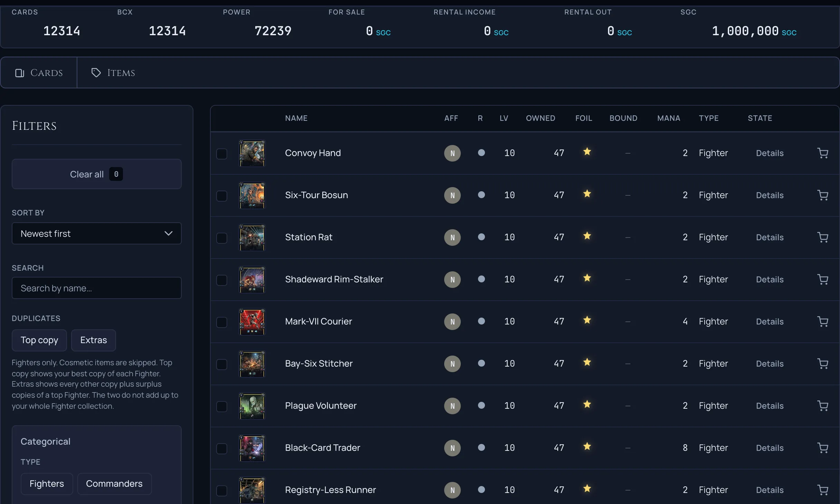Sort table by Mana column header
Viewport: 840px width, 504px height.
[669, 118]
